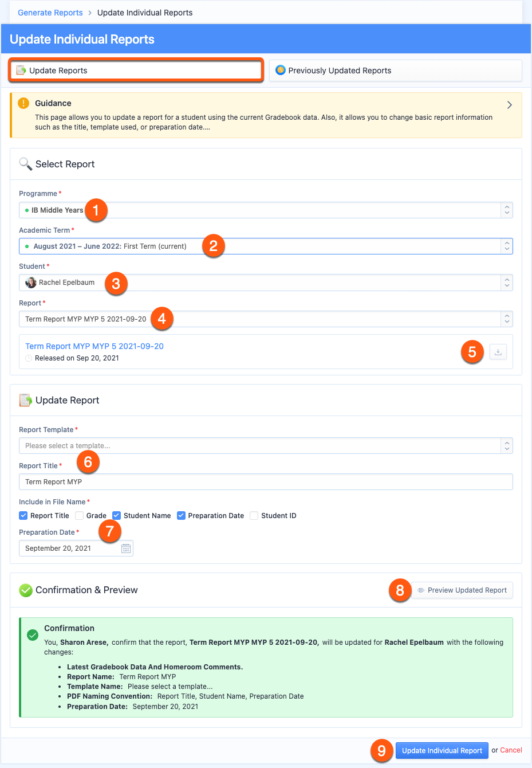Enable the Grade checkbox
This screenshot has height=768, width=532.
tap(80, 516)
